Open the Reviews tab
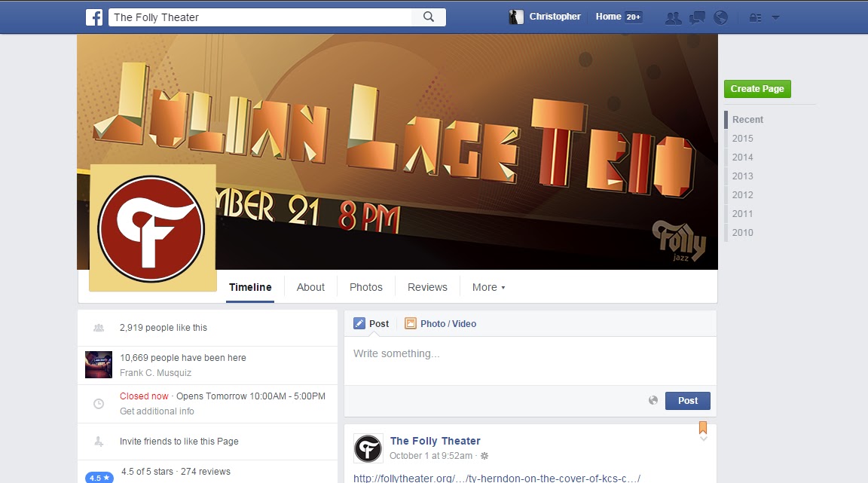868x483 pixels. point(427,288)
